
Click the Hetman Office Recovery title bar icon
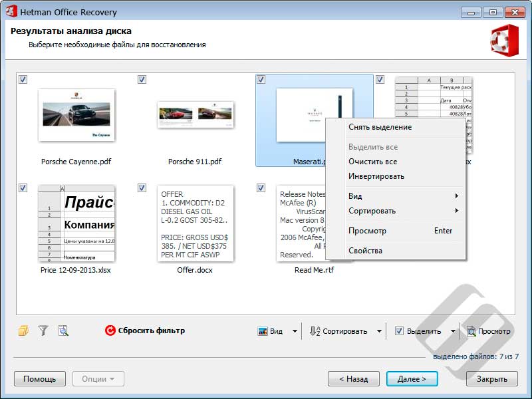[11, 11]
